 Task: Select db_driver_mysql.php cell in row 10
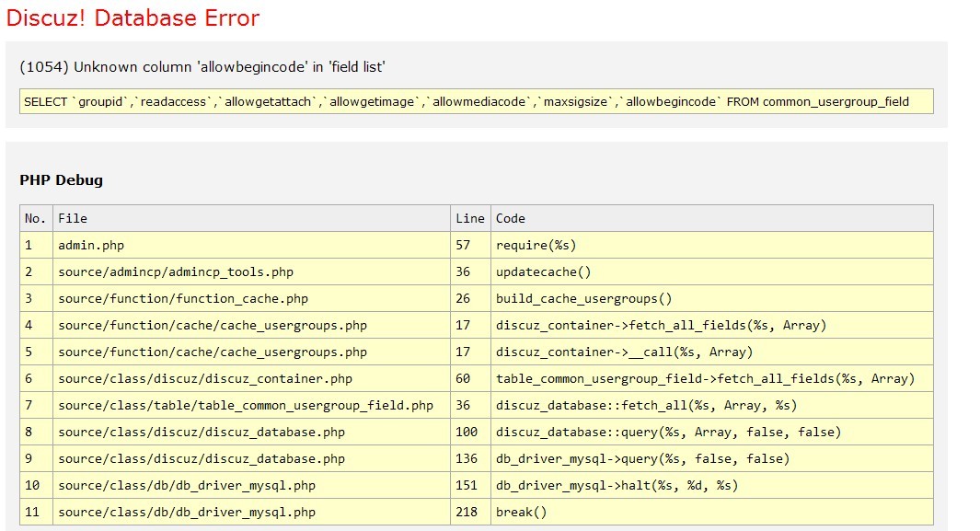tap(252, 485)
